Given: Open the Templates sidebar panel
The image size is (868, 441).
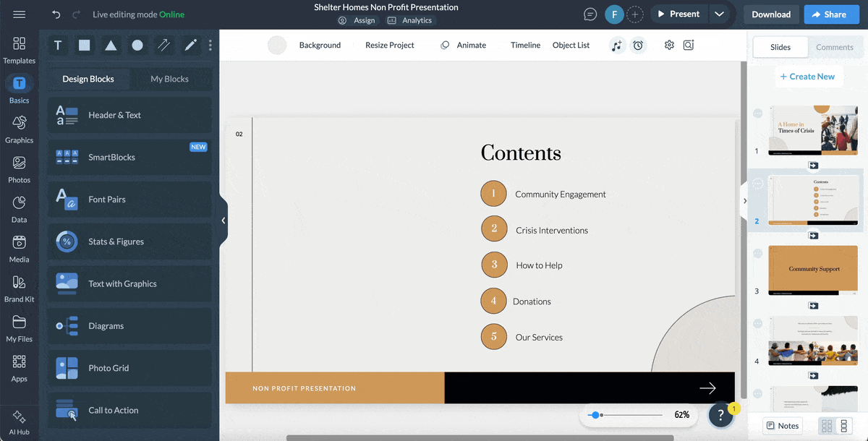Looking at the screenshot, I should click(x=20, y=51).
